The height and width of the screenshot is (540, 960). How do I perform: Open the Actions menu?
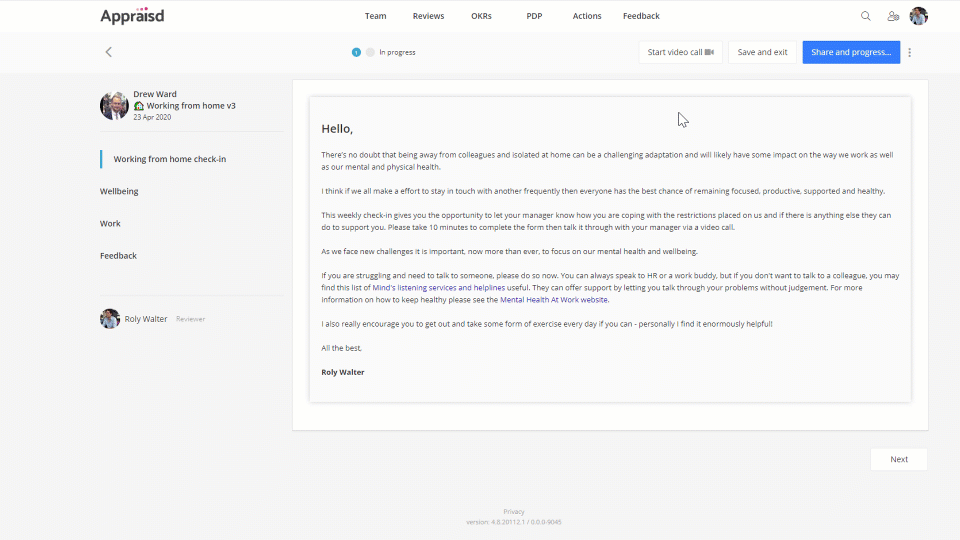587,16
